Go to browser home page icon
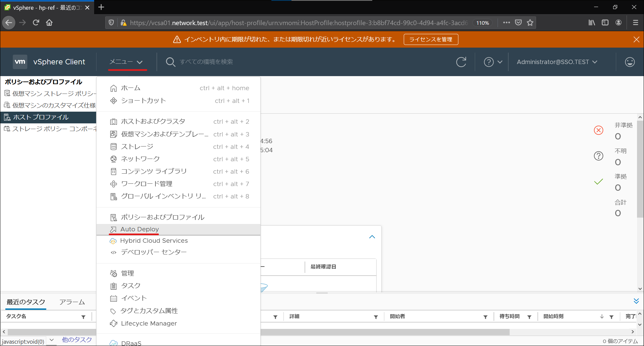This screenshot has height=346, width=644. [49, 22]
